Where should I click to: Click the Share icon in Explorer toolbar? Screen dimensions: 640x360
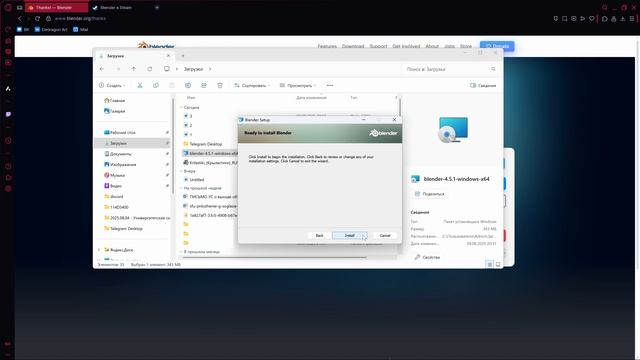[204, 85]
